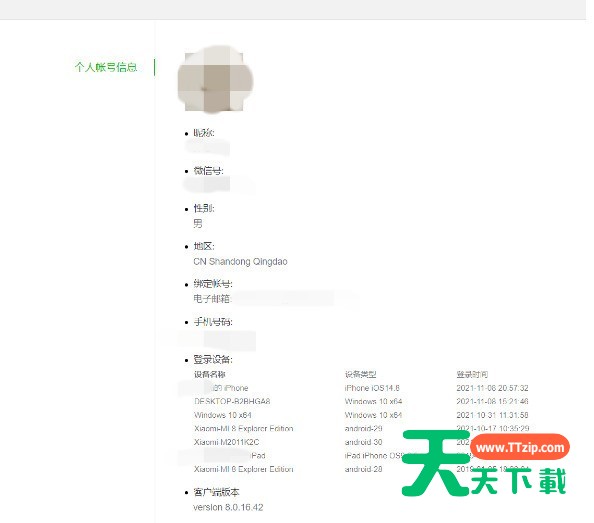594x523 pixels.
Task: Click login time 2021-10-31 11:31:58
Action: [x=492, y=415]
